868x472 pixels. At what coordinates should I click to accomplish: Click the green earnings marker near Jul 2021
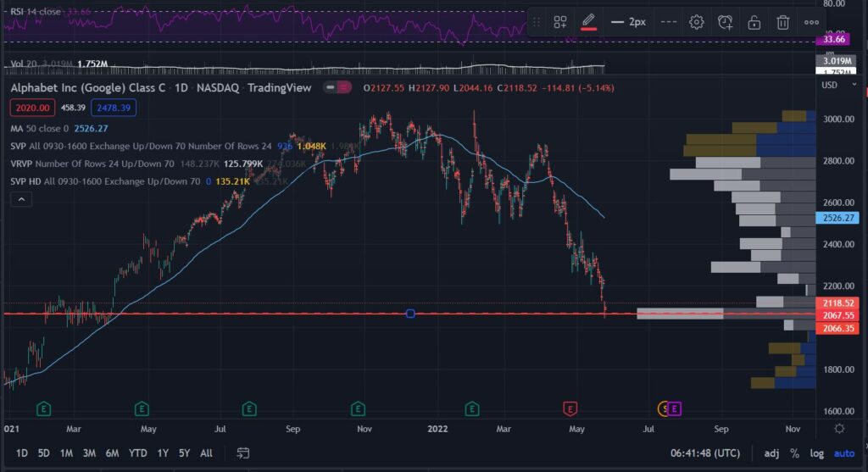pos(249,409)
